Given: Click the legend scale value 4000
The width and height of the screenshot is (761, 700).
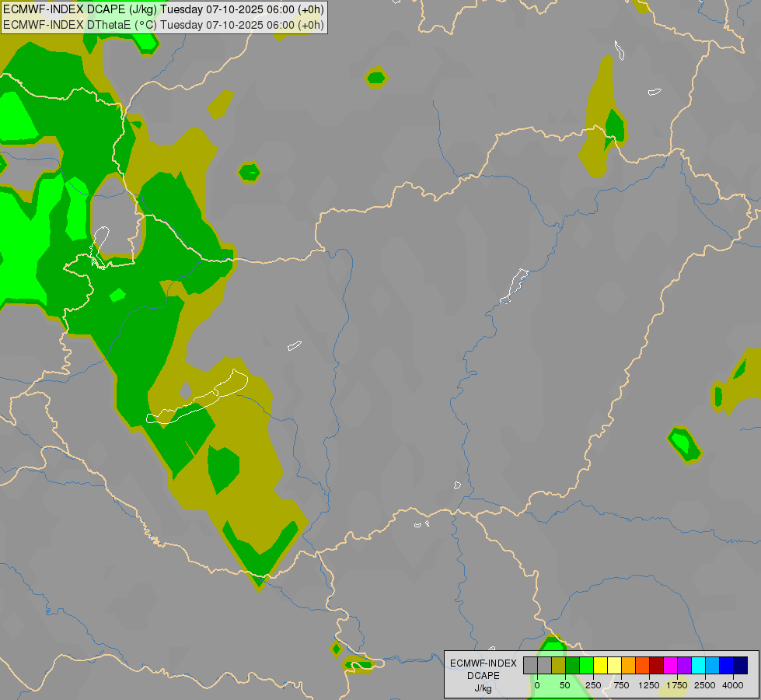Looking at the screenshot, I should point(733,685).
